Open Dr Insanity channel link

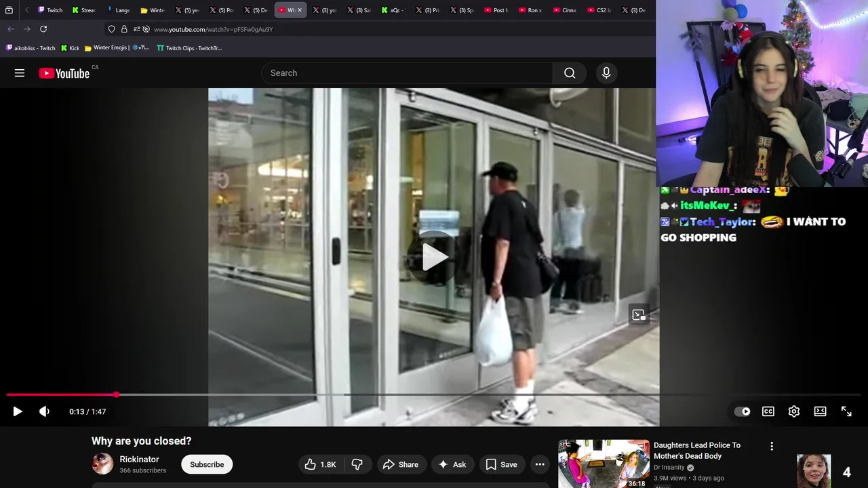click(668, 468)
